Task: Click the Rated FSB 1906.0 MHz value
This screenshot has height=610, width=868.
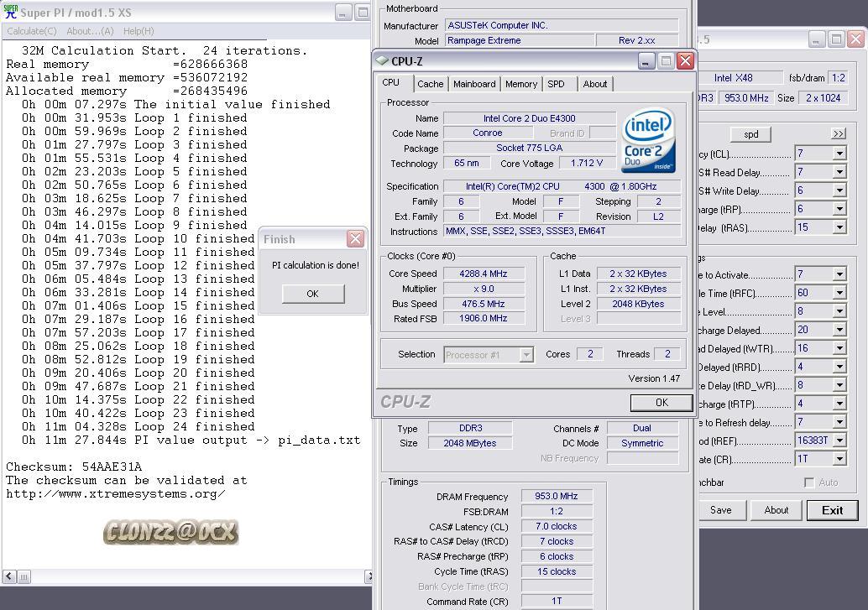Action: coord(484,318)
